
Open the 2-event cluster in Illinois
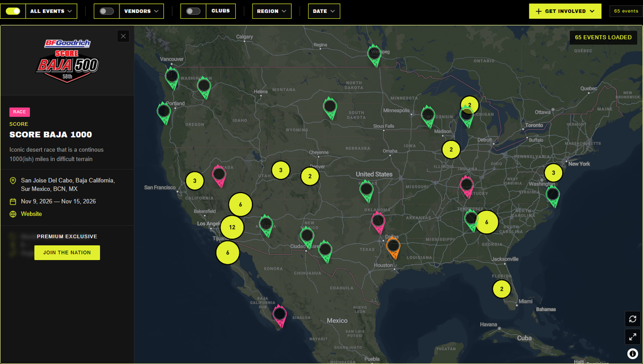451,149
